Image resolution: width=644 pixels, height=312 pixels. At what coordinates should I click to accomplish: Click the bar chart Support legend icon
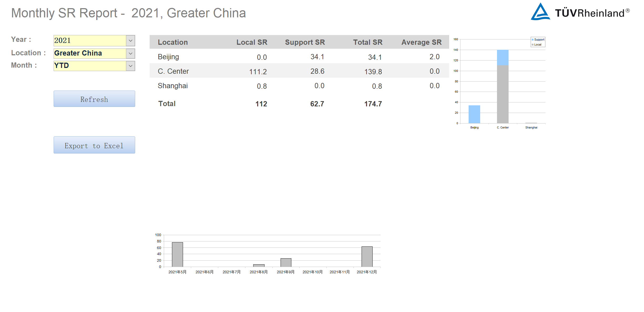pos(532,39)
